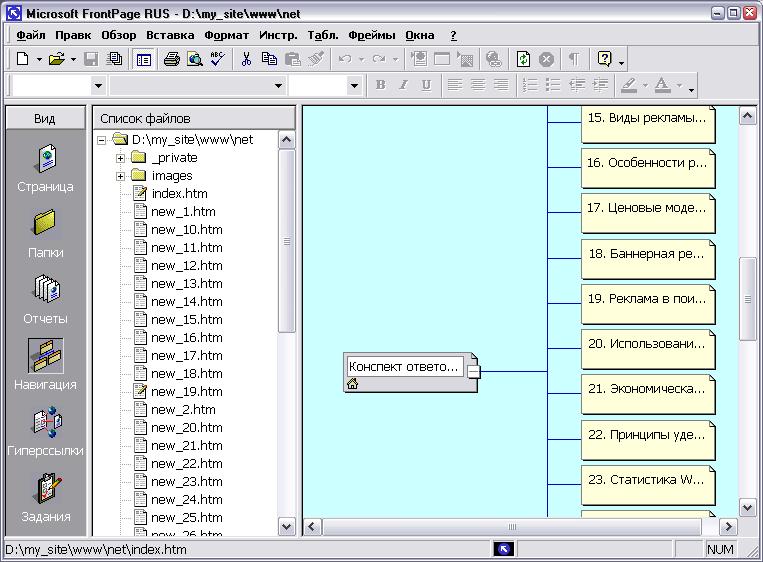Open the Вставка menu
Screen dimensions: 763x562
click(x=170, y=35)
